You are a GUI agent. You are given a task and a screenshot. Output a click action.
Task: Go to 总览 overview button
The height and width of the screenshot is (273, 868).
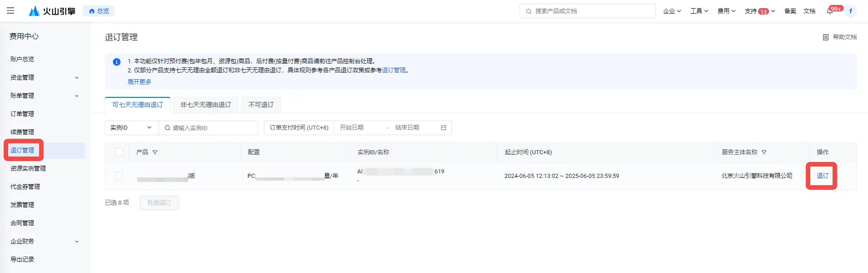tap(99, 11)
